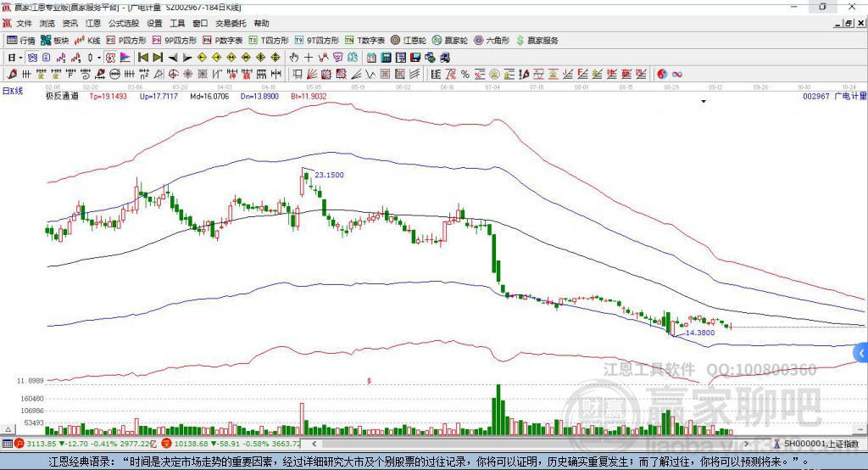
Task: Select the Gann angle lines tool
Action: 355,75
